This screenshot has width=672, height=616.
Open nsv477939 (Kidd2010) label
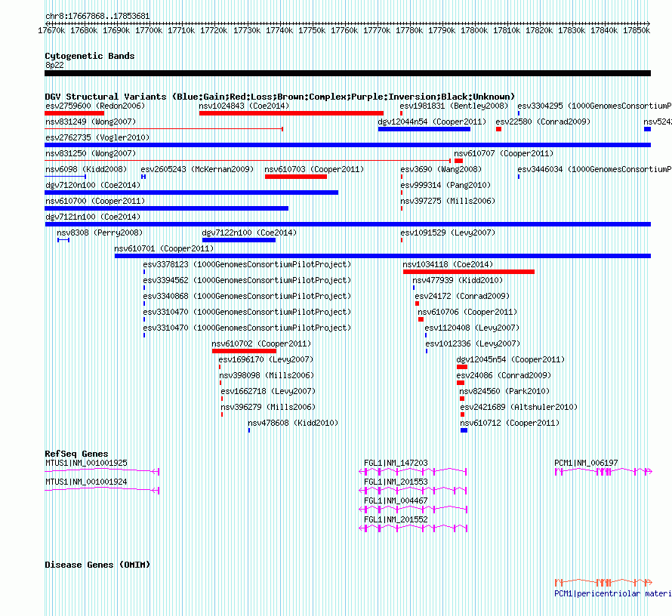pos(458,280)
